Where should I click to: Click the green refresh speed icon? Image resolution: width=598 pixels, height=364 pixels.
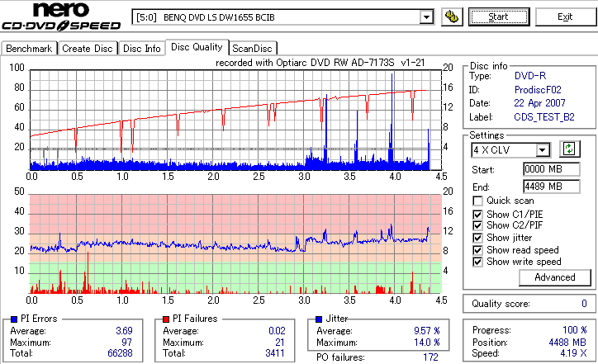point(569,149)
